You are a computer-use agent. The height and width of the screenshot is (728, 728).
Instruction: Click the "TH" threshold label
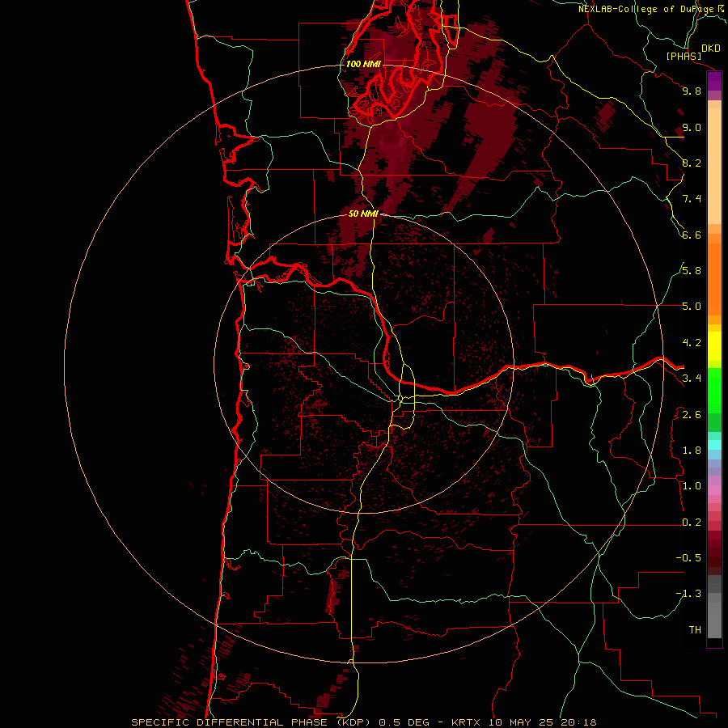695,630
